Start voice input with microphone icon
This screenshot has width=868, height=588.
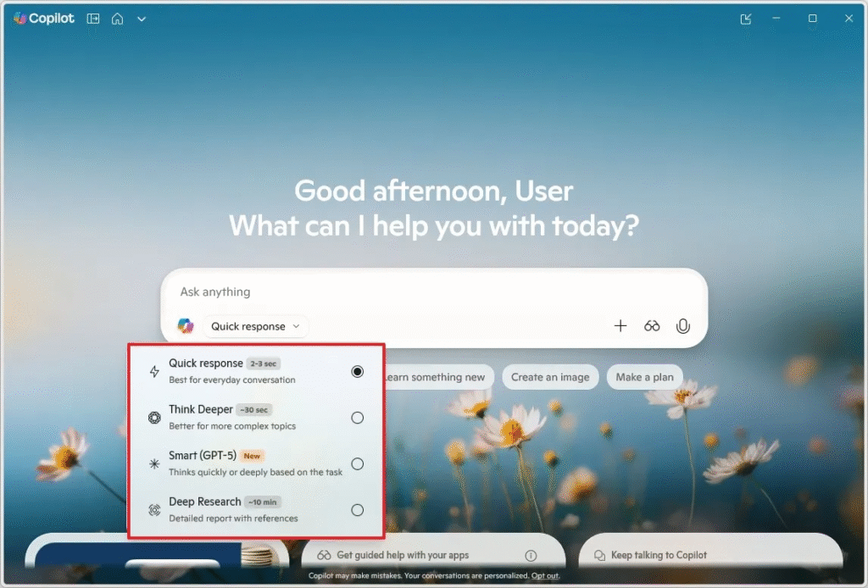click(682, 326)
